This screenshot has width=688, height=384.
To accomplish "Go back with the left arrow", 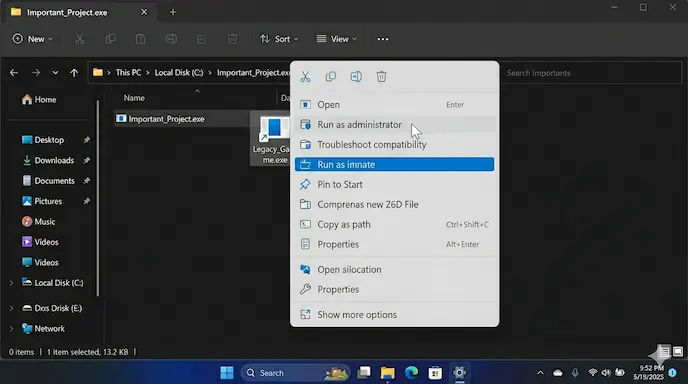I will coord(14,73).
